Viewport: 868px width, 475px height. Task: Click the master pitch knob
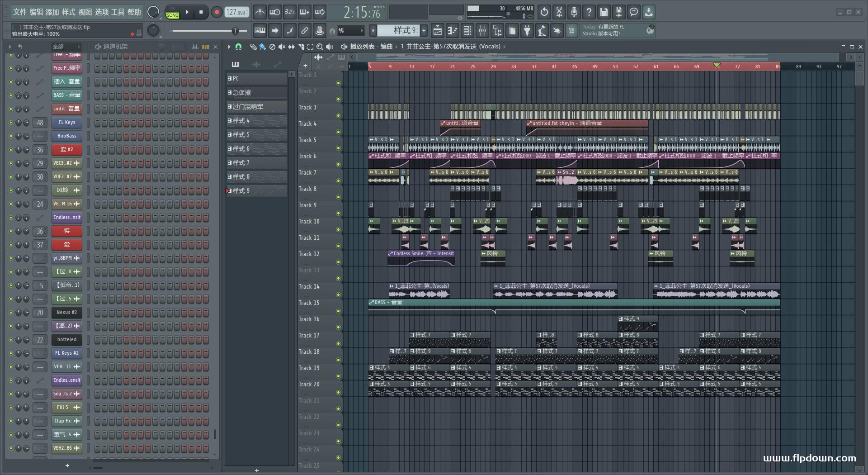[153, 31]
